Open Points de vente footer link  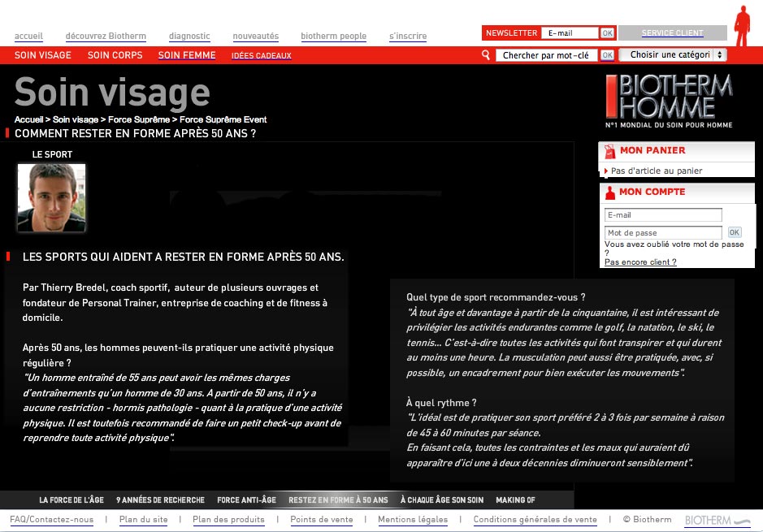click(322, 519)
